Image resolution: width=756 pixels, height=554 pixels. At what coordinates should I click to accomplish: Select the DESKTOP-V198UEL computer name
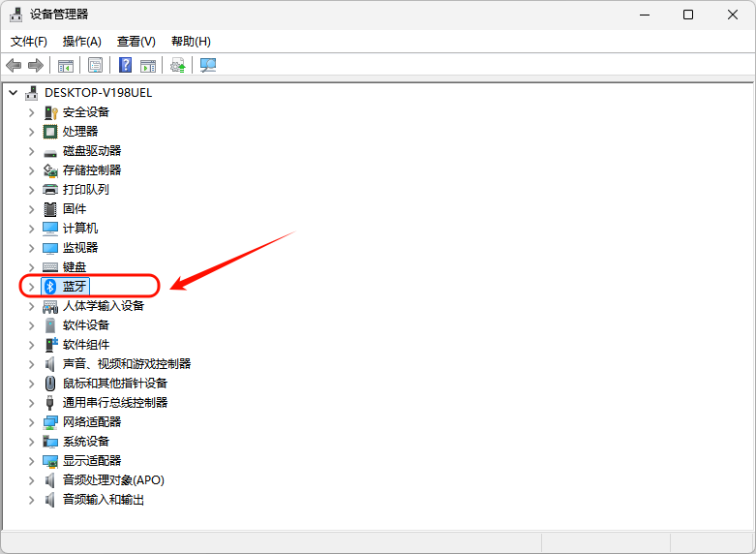click(99, 93)
